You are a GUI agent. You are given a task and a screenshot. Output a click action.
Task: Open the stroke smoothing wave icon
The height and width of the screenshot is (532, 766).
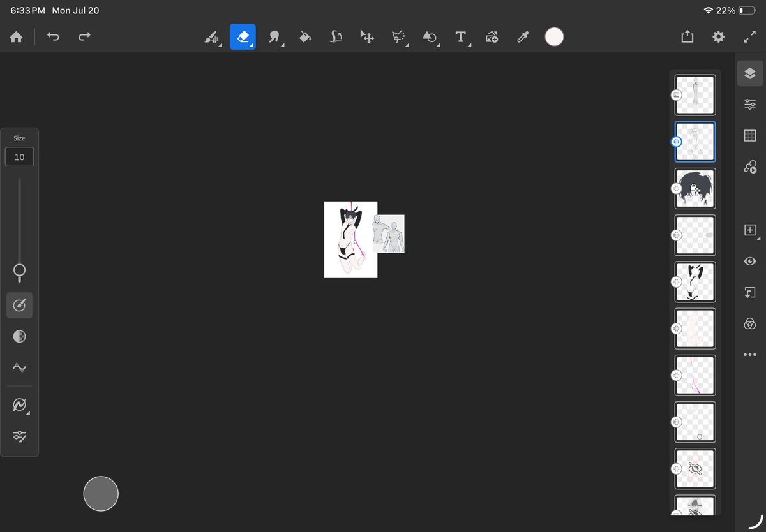(19, 367)
